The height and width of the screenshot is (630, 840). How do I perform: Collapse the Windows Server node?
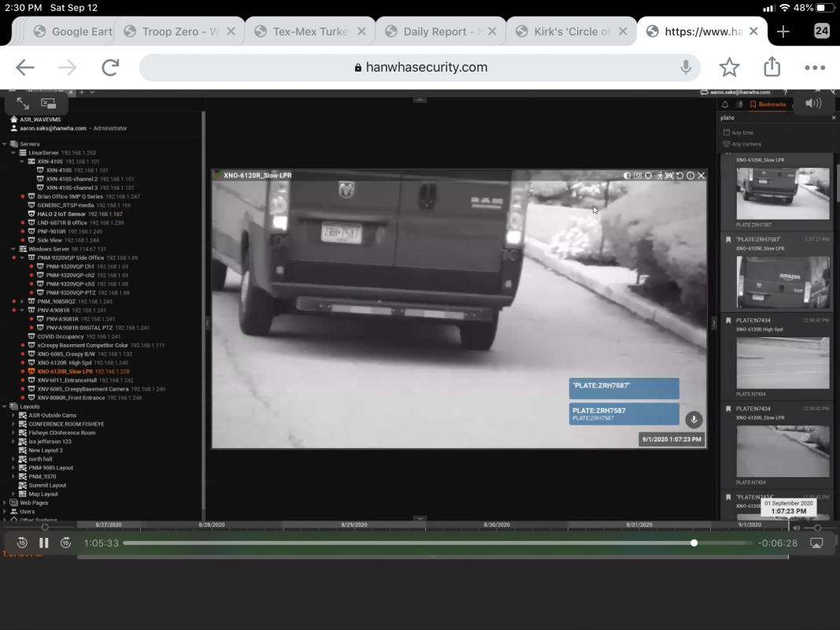click(x=13, y=249)
